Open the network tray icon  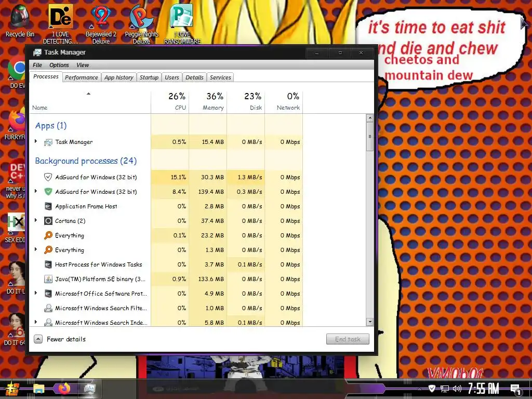point(445,389)
